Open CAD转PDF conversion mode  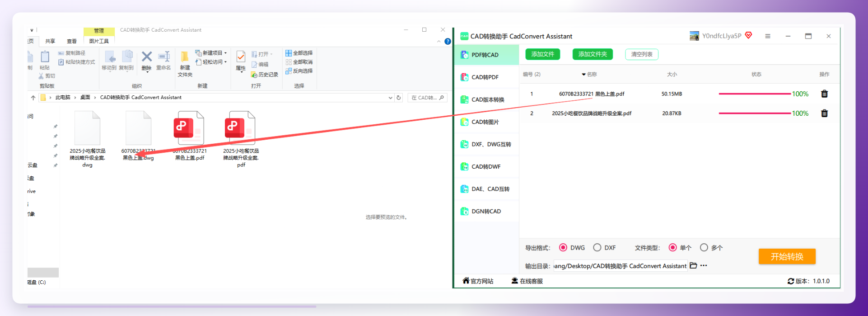pos(487,77)
